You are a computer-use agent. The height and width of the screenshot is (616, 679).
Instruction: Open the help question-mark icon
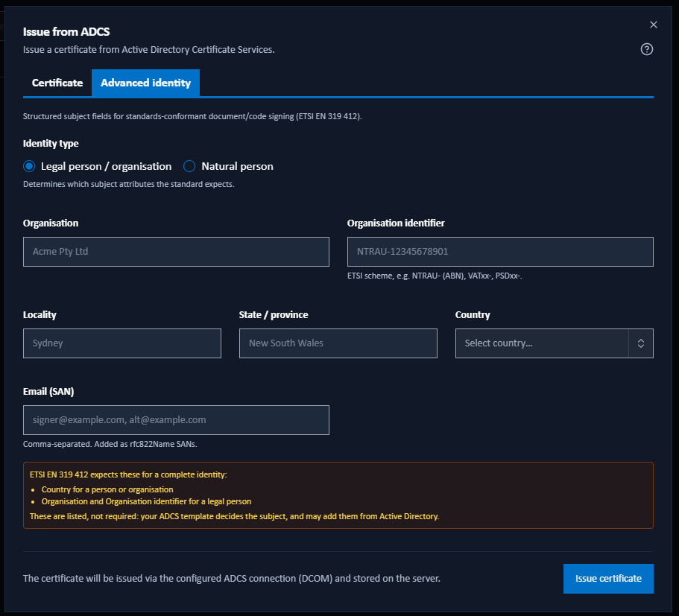click(x=646, y=49)
